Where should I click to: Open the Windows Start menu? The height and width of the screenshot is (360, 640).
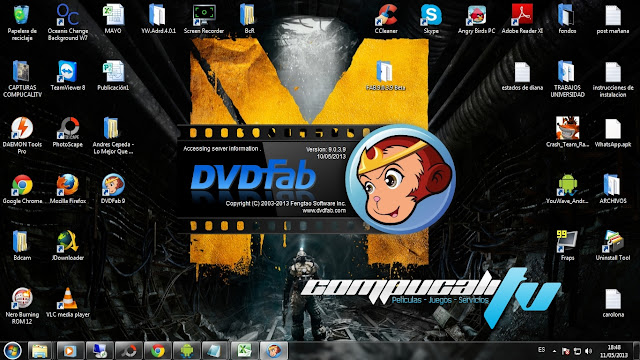12,351
